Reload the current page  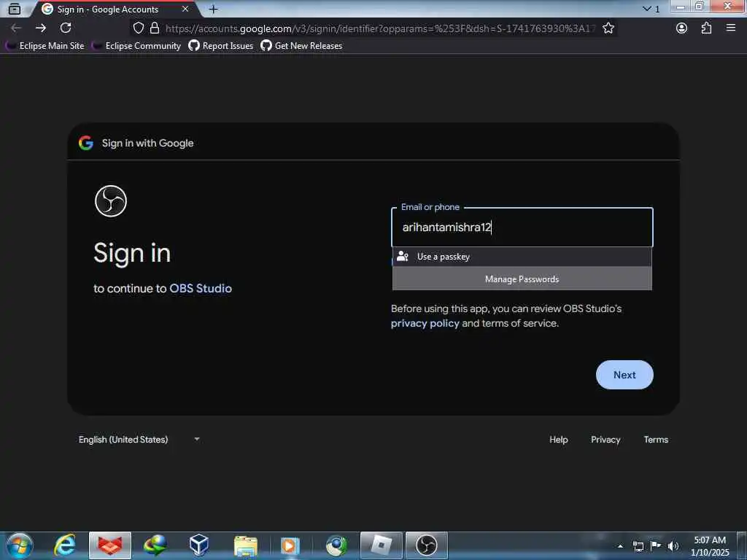click(x=66, y=28)
